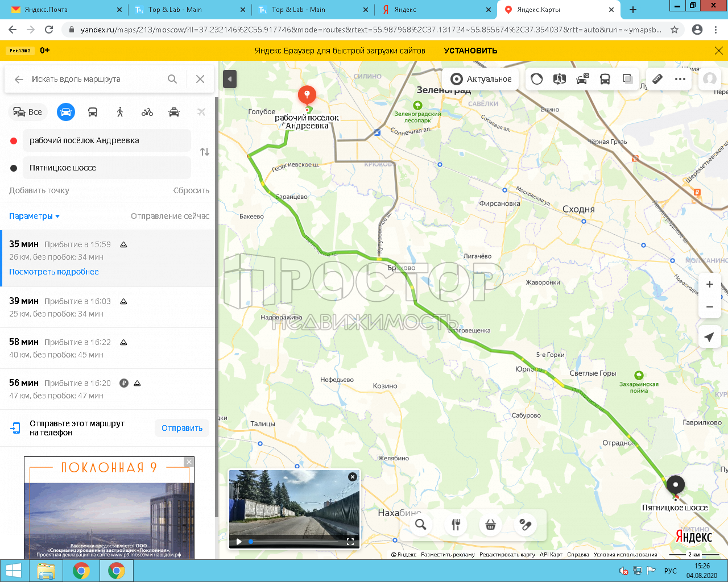Dismiss the yellow Yandex Browser banner
This screenshot has height=582, width=728.
[x=719, y=51]
